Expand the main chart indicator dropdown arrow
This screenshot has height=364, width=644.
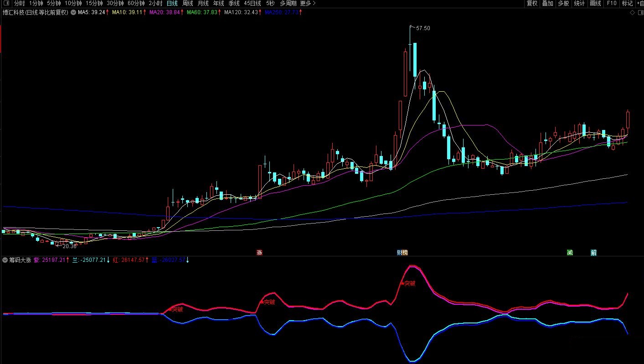tap(73, 12)
